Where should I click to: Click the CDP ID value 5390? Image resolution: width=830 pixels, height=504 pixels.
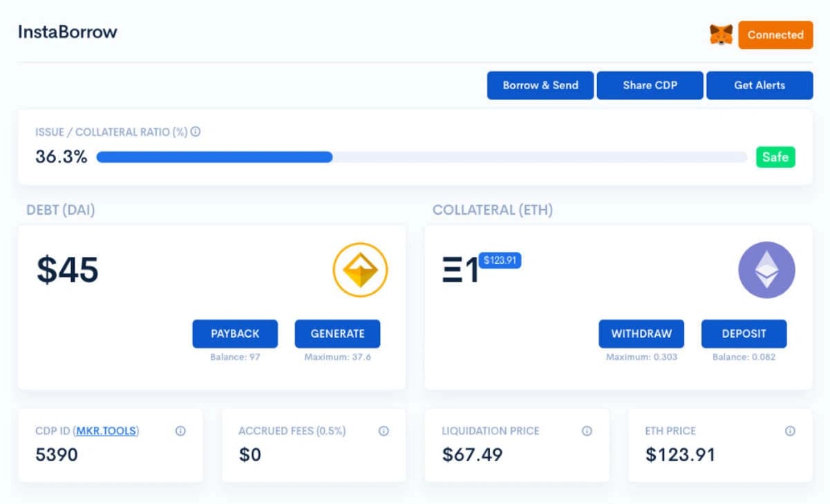click(x=57, y=454)
